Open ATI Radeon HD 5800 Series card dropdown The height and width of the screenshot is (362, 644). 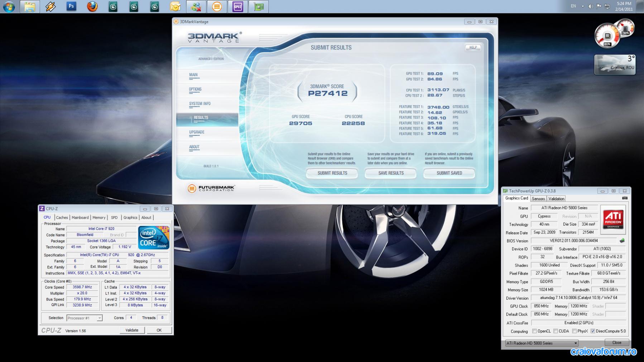[542, 343]
